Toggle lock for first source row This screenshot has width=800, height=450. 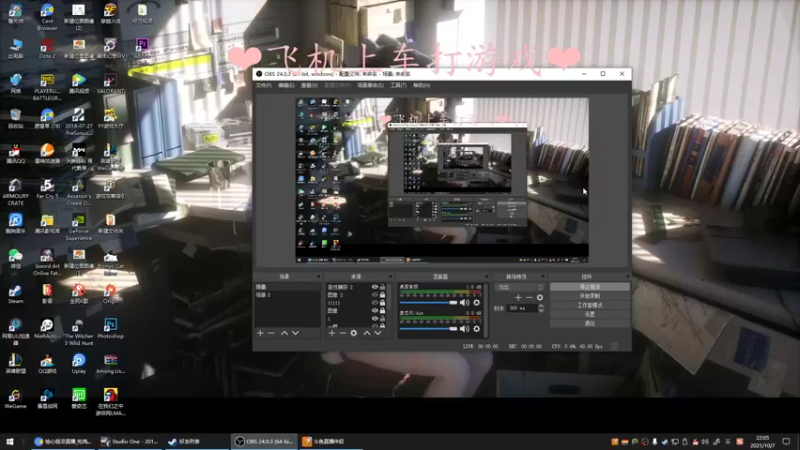tap(382, 287)
